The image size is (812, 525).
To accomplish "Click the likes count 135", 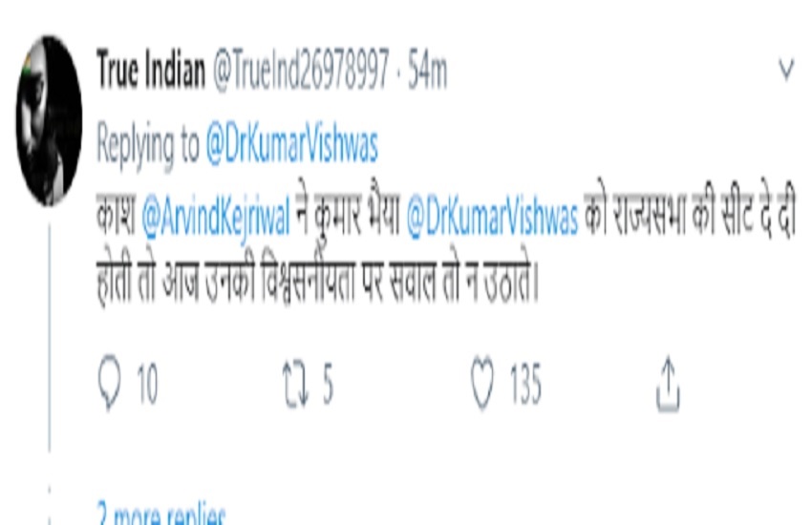I will click(525, 384).
